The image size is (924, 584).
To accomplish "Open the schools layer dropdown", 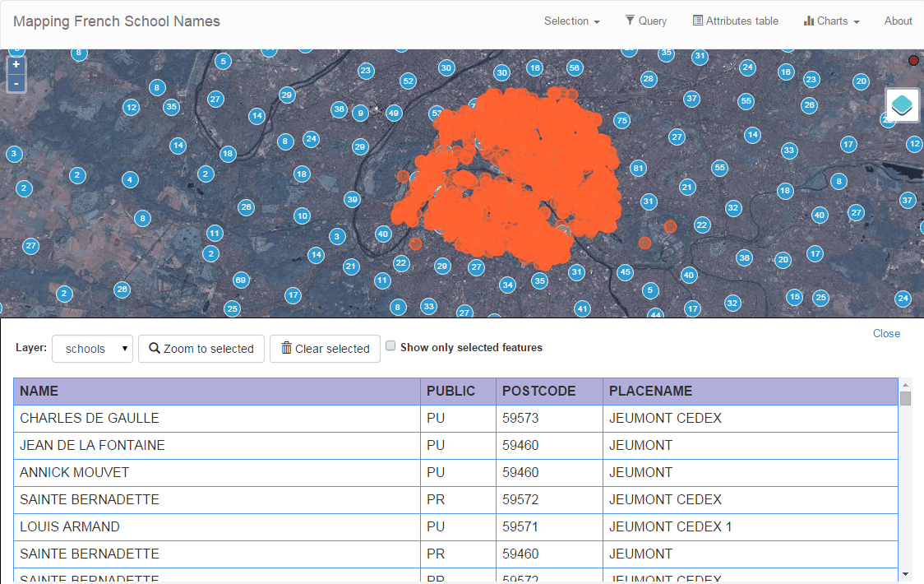I will 92,349.
